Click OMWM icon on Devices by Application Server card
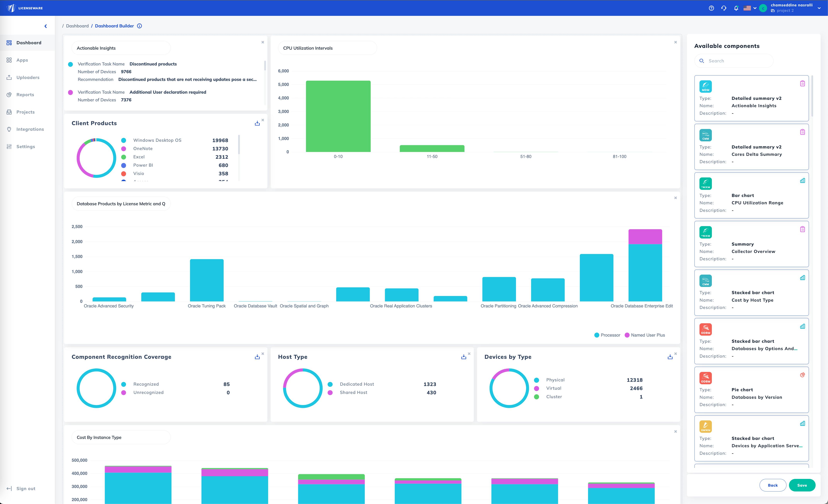The width and height of the screenshot is (828, 504). click(x=705, y=426)
